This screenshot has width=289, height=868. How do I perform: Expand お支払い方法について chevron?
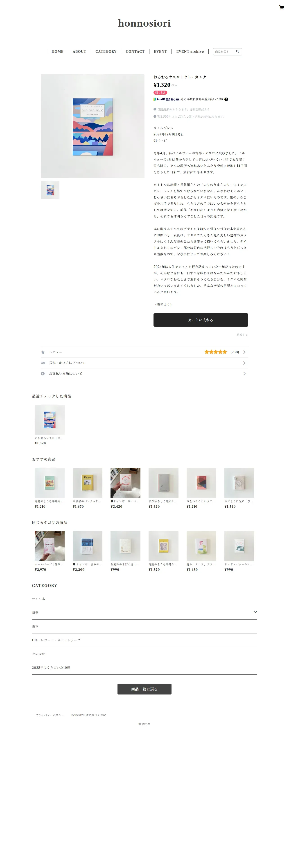tap(244, 374)
